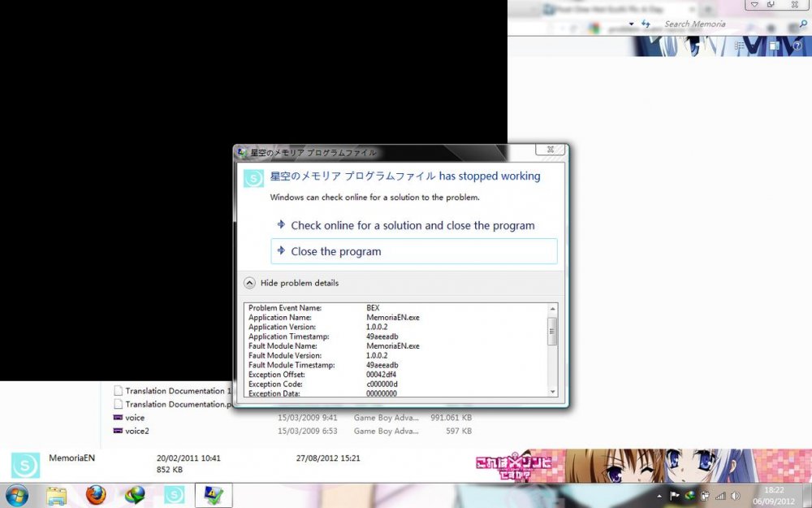Show hidden system tray icons

pos(659,496)
